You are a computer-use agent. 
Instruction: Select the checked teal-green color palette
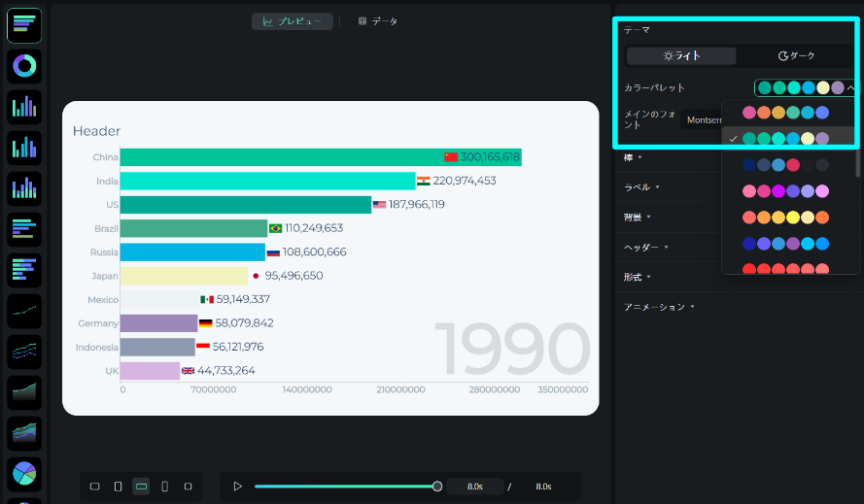[x=785, y=139]
